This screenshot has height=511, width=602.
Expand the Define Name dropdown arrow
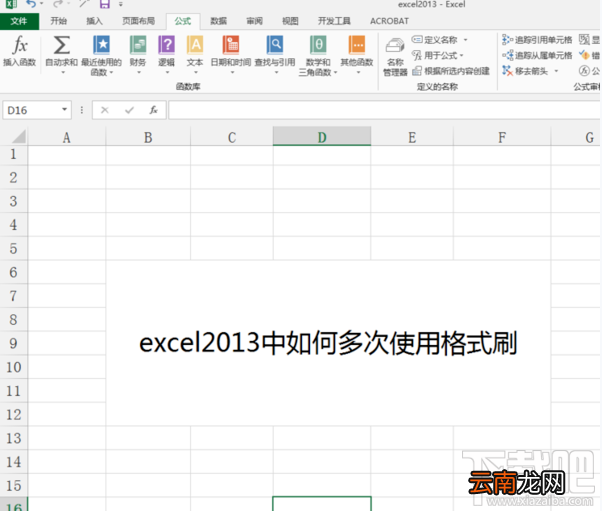coord(465,40)
